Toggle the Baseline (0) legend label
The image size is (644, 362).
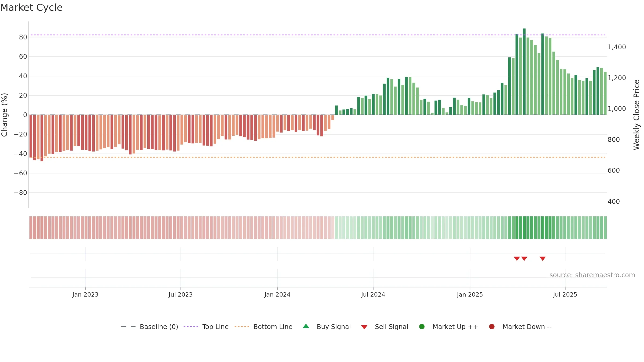(x=159, y=327)
